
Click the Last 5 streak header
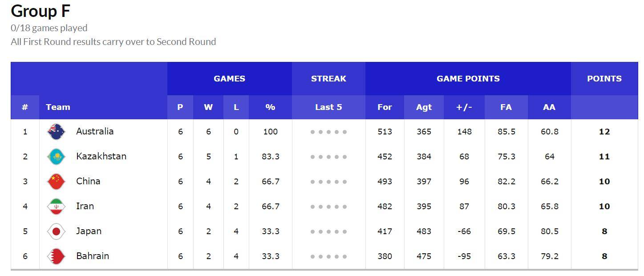point(328,107)
